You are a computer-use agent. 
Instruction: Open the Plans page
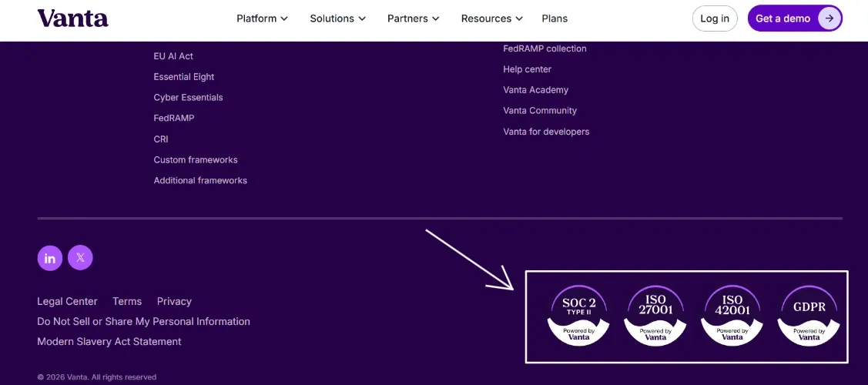pos(555,18)
